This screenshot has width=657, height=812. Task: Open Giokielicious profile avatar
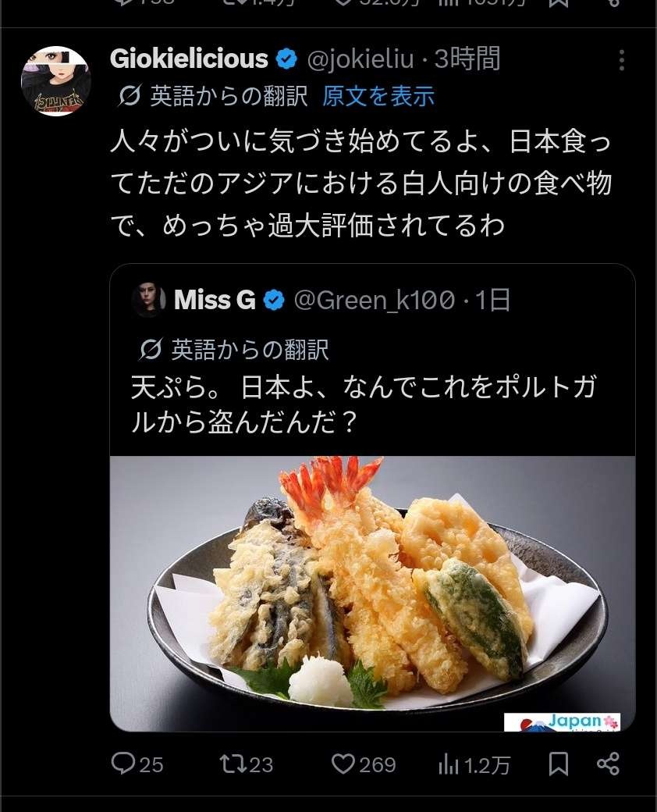[x=56, y=81]
